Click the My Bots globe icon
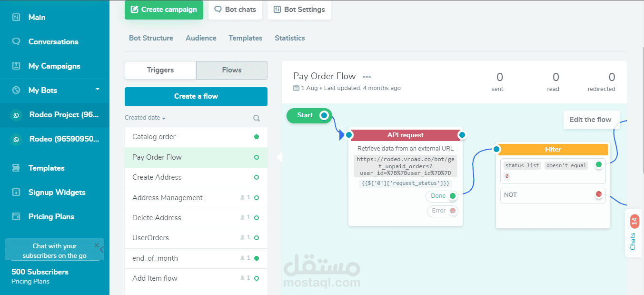This screenshot has height=295, width=644. [16, 90]
